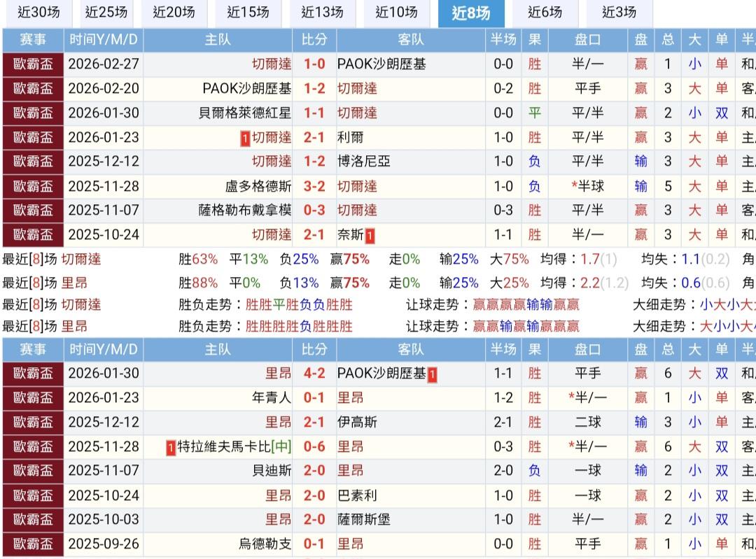This screenshot has height=559, width=756.
Task: Click red card badge beside 奈斯
Action: (x=370, y=236)
